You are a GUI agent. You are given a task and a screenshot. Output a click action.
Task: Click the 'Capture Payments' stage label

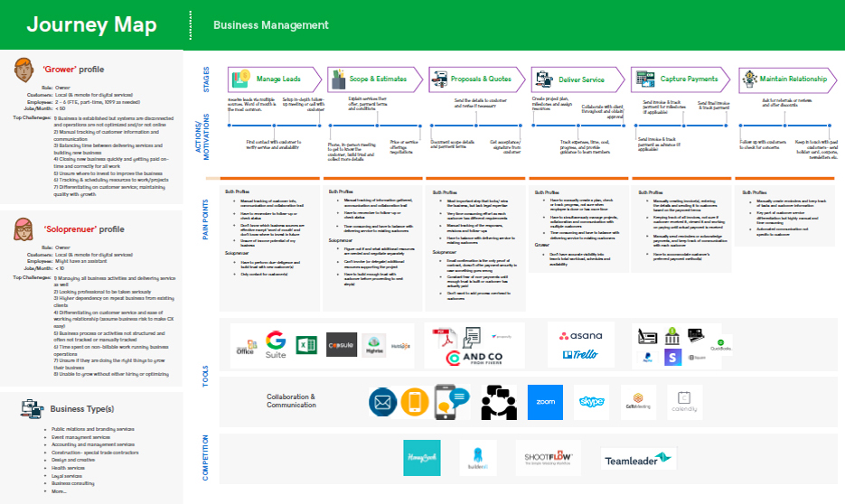(x=689, y=79)
